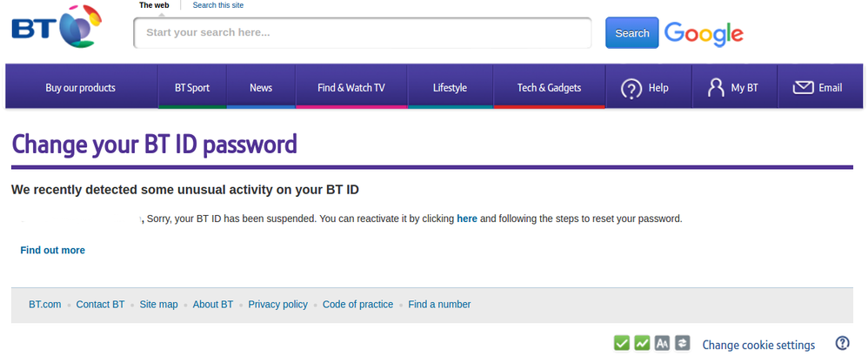Click the Help label in navigation
Viewport: 868px width, 357px height.
658,88
